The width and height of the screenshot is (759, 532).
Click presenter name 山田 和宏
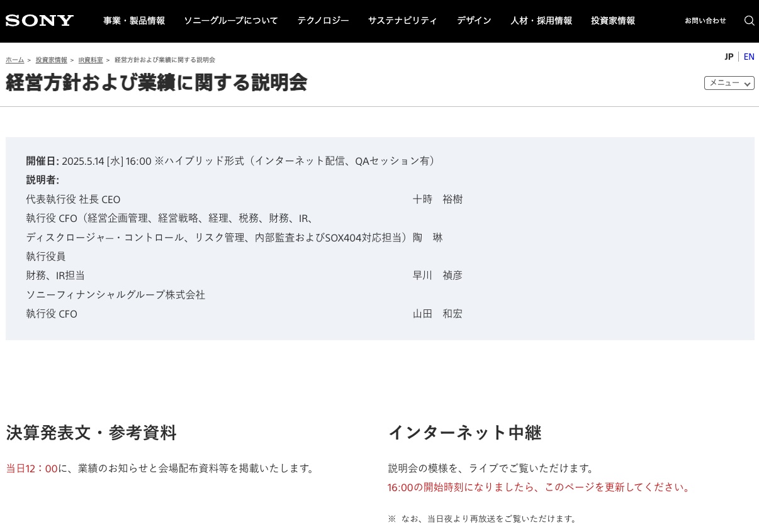click(x=437, y=314)
